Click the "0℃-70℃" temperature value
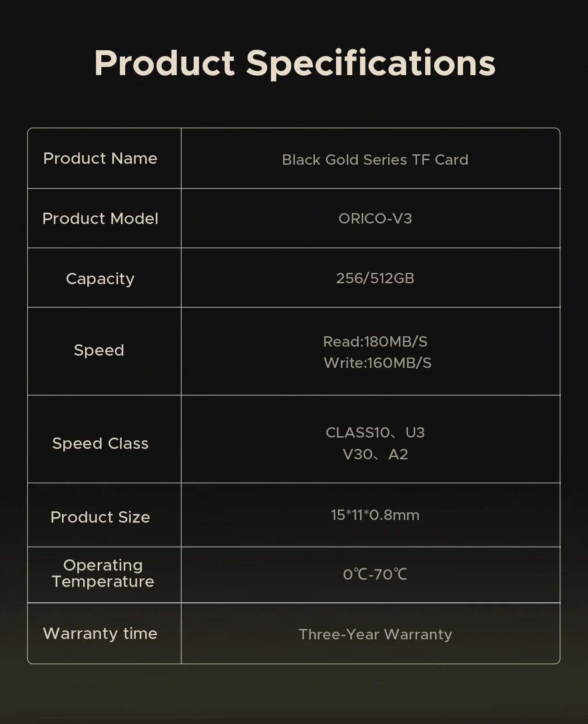This screenshot has width=588, height=724. [x=375, y=575]
